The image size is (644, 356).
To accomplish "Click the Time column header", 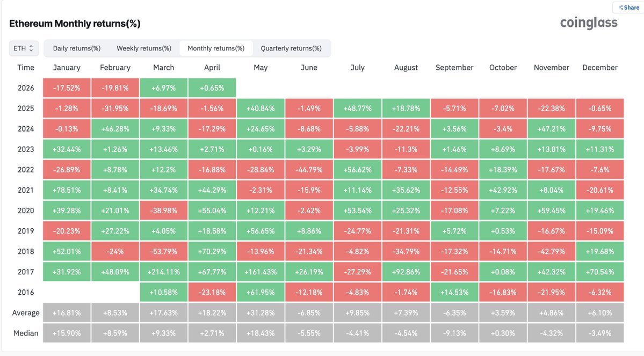I will click(25, 68).
